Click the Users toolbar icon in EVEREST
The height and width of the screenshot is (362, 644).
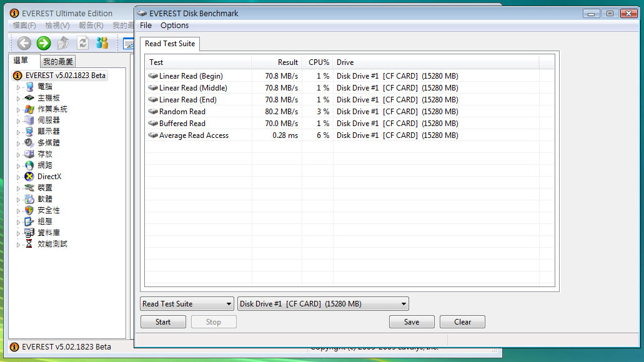pos(102,43)
